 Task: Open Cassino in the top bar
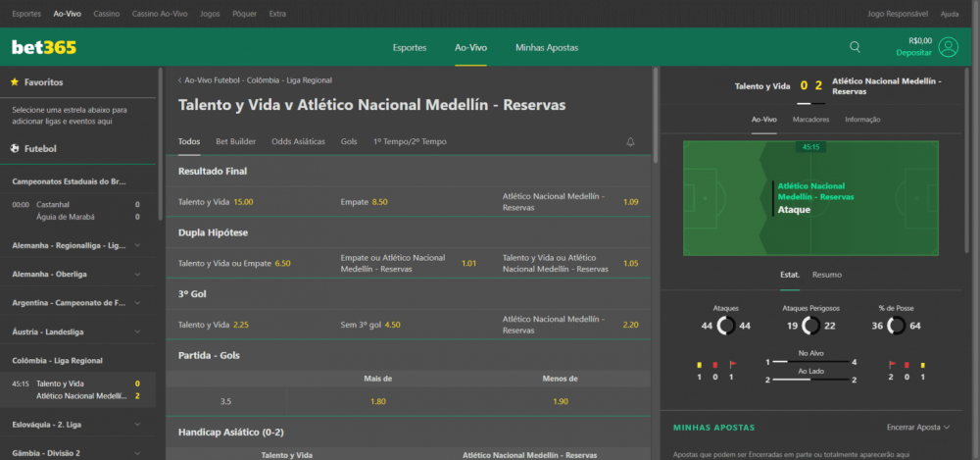pos(107,13)
